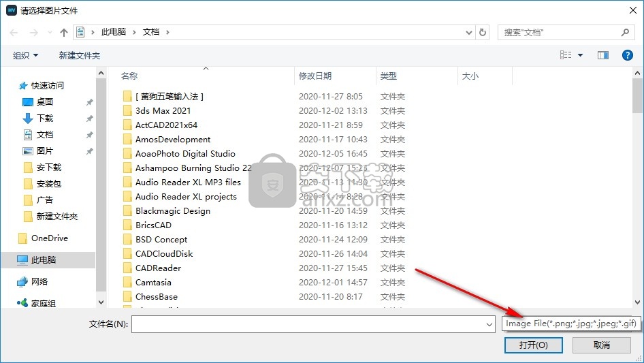Sort by 大小 column header
Viewport: 644px width, 363px height.
coord(470,76)
